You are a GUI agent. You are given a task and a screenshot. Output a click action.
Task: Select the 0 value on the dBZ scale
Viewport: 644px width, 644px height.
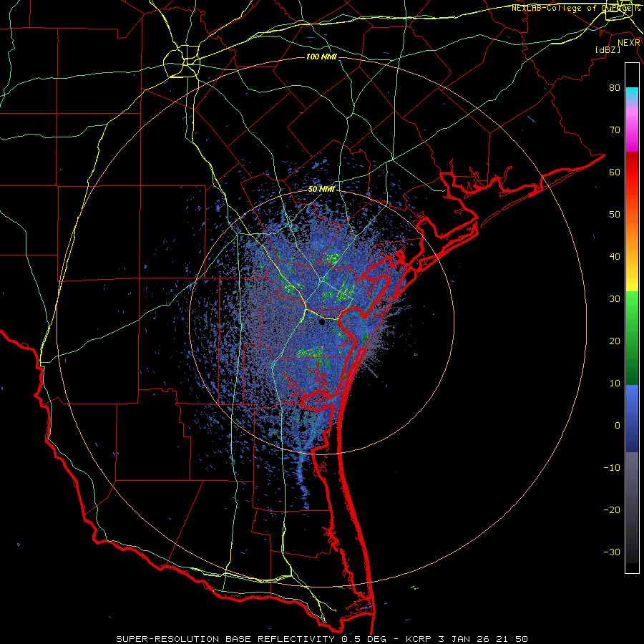618,426
